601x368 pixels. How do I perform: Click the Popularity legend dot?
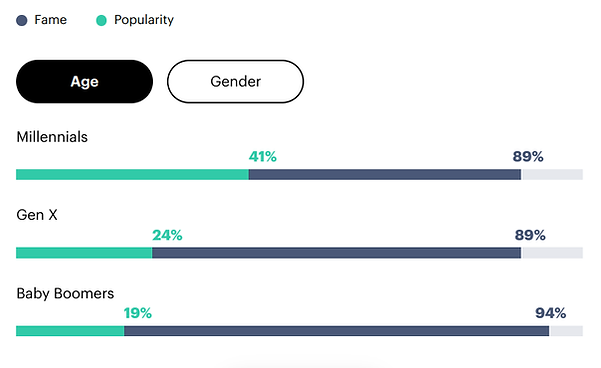click(101, 20)
